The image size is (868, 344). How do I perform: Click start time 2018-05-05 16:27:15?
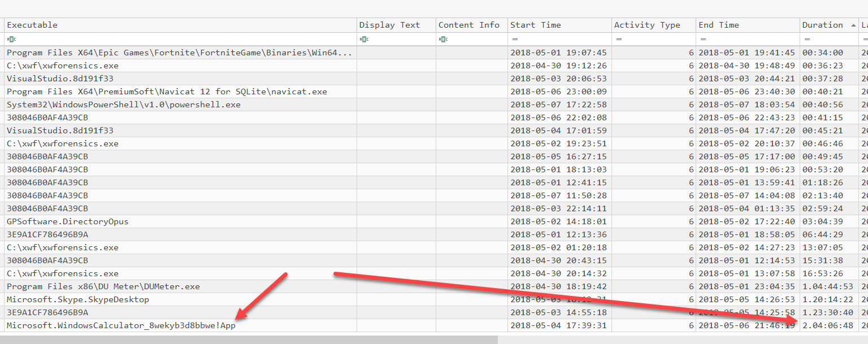558,156
